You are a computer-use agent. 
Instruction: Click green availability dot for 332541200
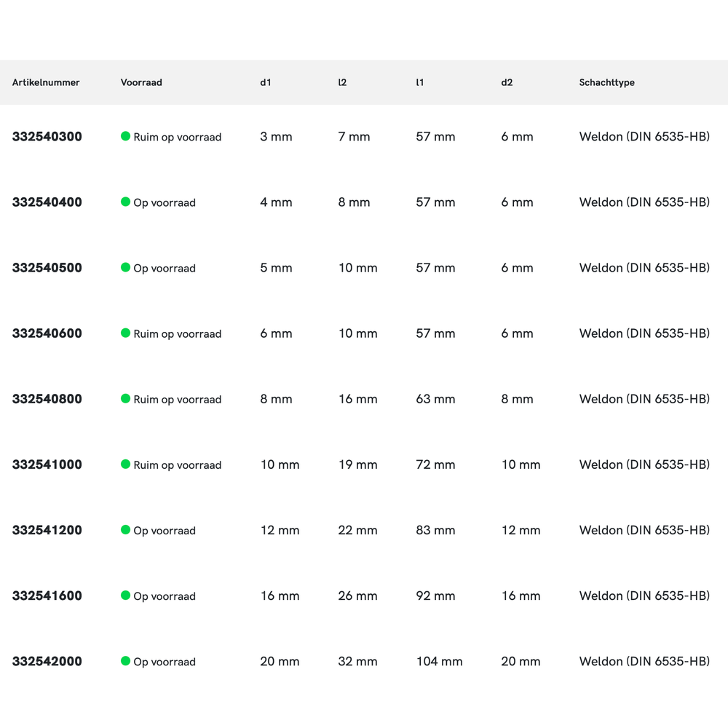point(125,529)
